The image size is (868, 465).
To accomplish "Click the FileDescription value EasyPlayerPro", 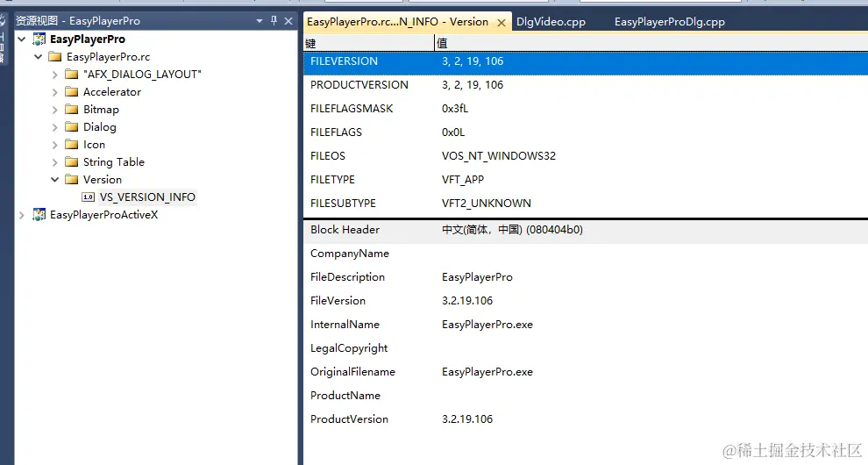I will click(x=477, y=277).
